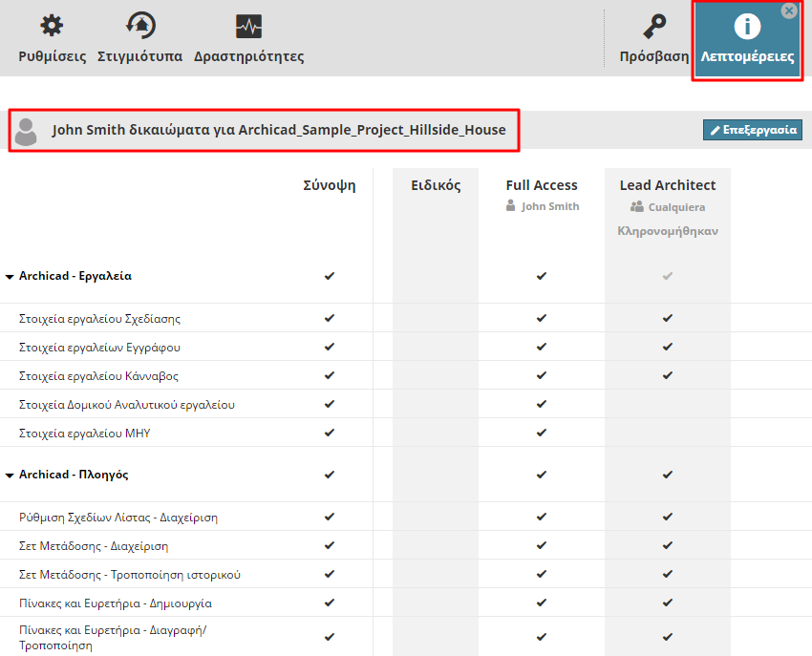This screenshot has height=656, width=812.
Task: Open Δραστηριότητες activity monitor icon
Action: pos(248,27)
